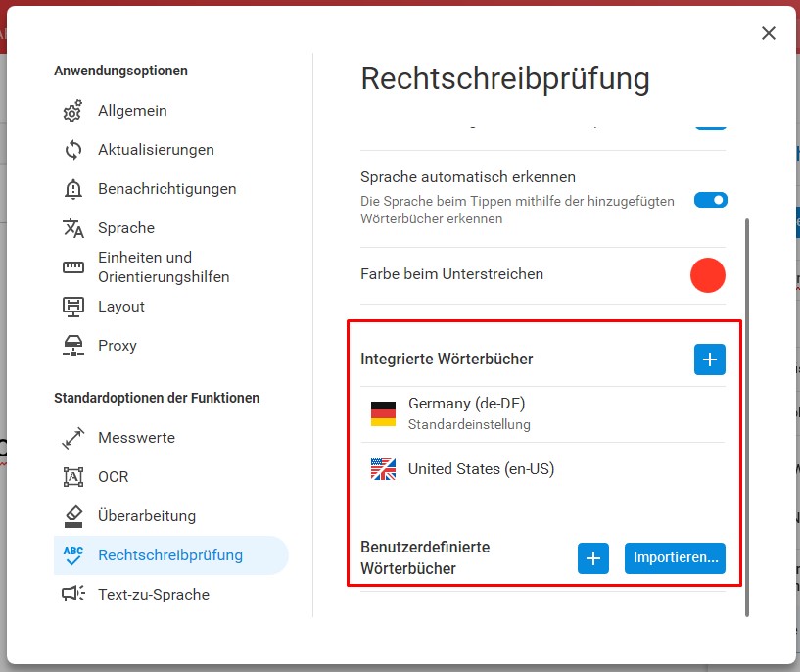Open Überarbeitung options
This screenshot has height=672, width=800.
point(171,516)
